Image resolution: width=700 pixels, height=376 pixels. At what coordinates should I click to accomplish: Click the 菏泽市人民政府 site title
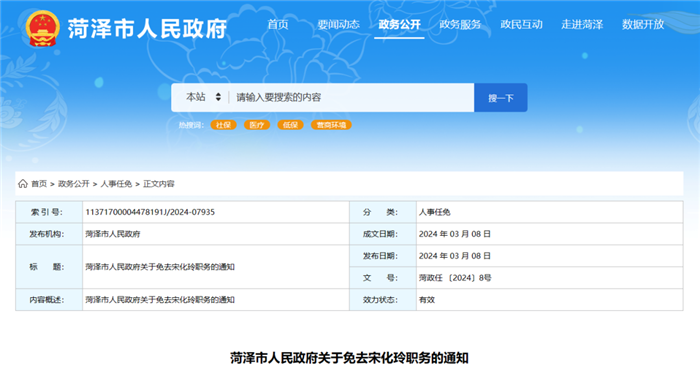[147, 29]
